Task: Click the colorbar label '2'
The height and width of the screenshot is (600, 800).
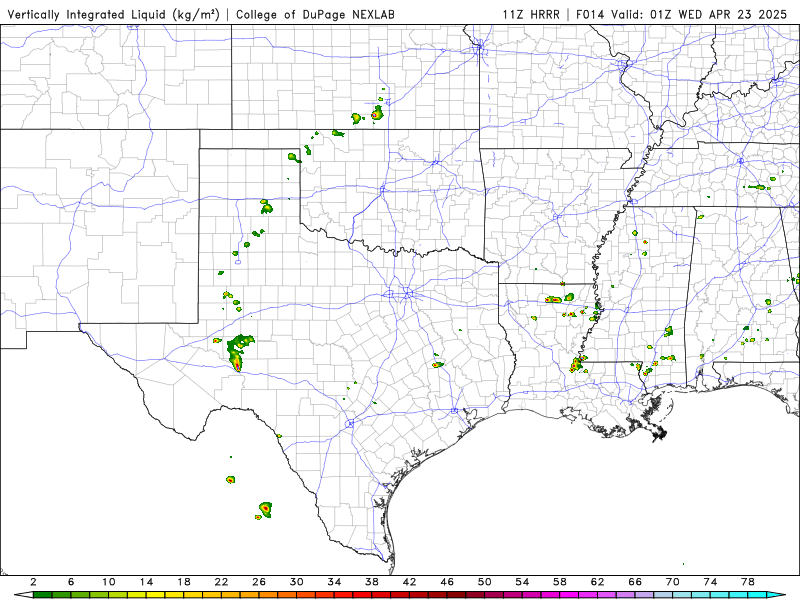Action: [33, 582]
